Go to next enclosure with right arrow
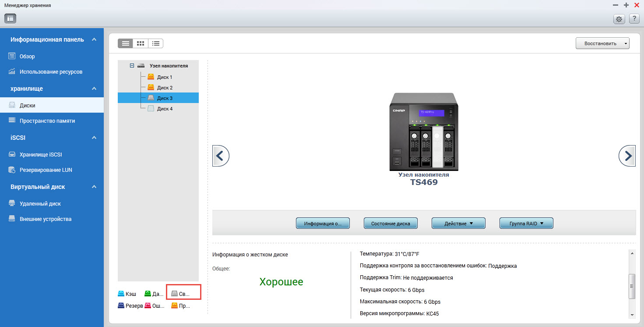 point(627,156)
